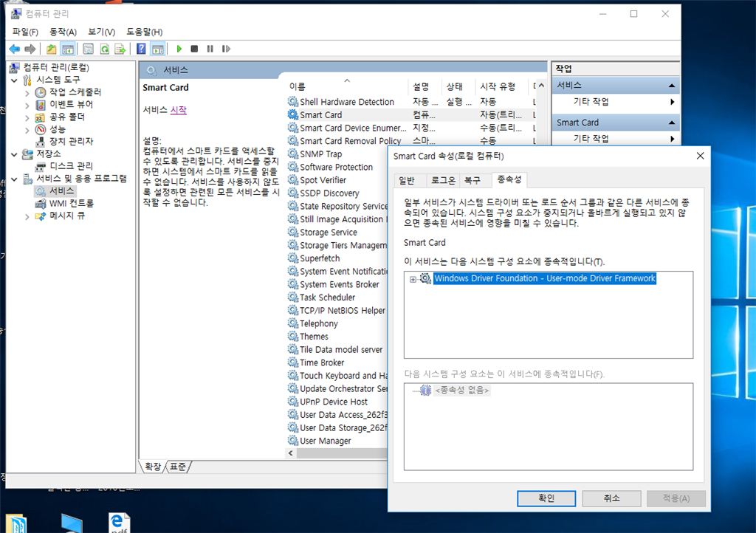Select Themes service

tap(314, 336)
